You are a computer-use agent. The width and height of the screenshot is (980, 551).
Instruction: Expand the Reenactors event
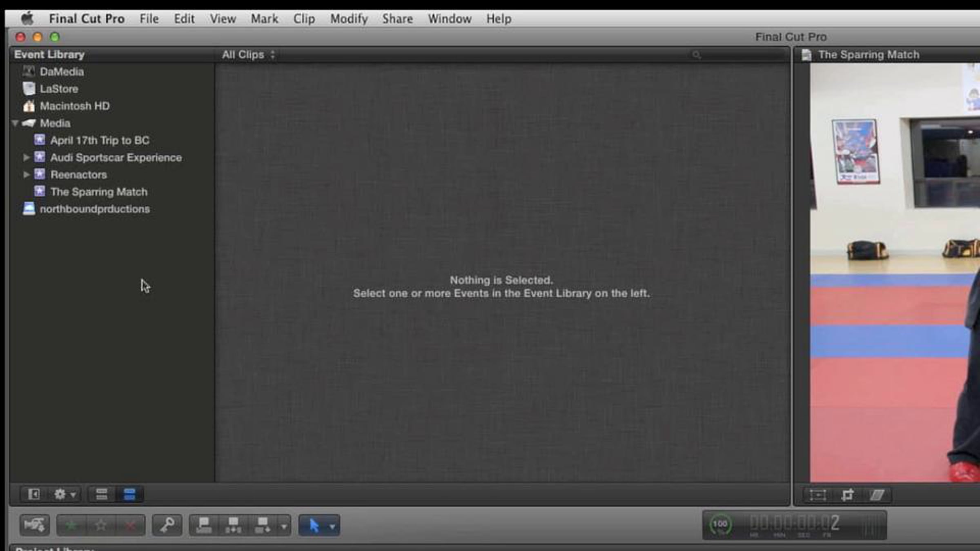click(x=26, y=174)
